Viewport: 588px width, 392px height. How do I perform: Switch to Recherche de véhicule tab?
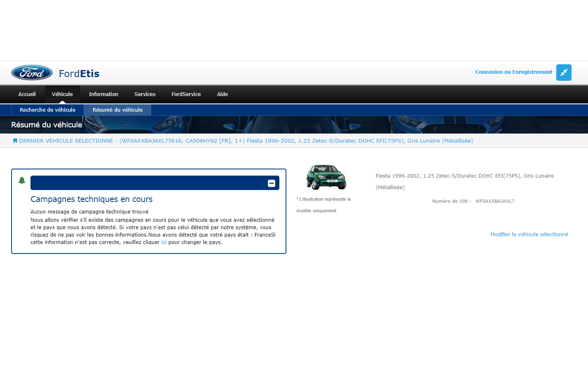(47, 110)
